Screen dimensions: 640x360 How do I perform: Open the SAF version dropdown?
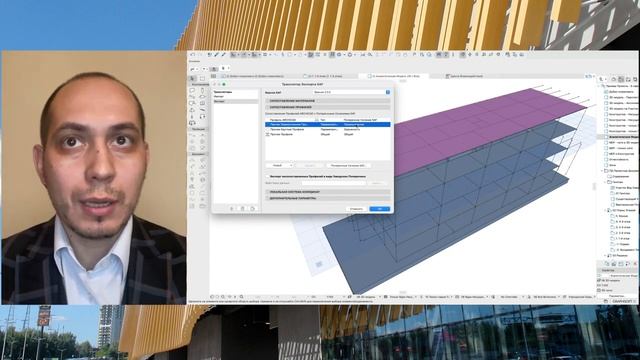[351, 92]
